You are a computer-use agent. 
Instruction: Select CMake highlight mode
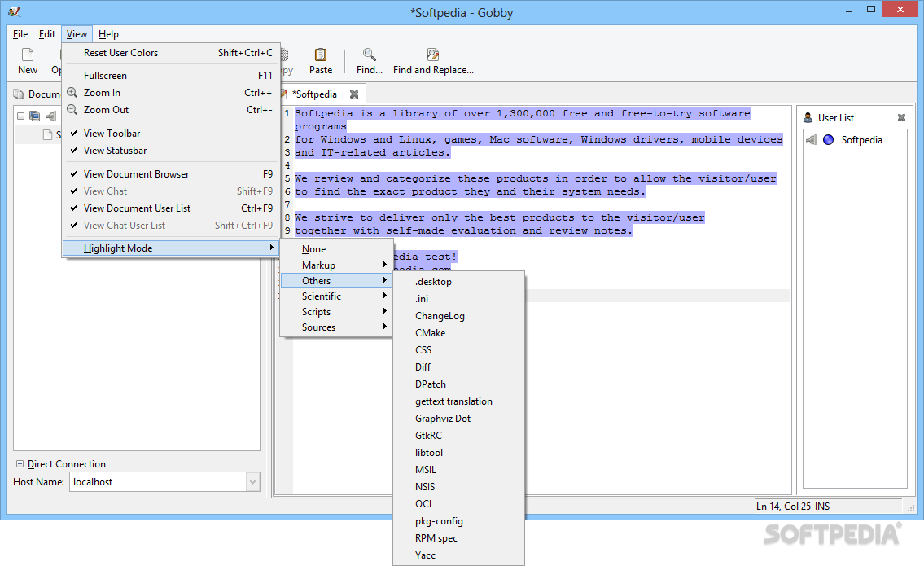[x=458, y=333]
